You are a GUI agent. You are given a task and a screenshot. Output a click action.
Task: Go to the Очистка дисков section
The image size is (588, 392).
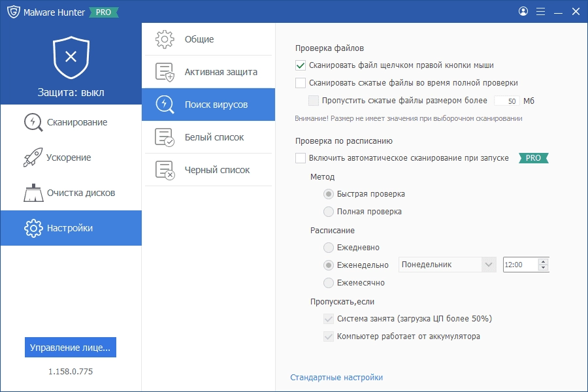71,193
